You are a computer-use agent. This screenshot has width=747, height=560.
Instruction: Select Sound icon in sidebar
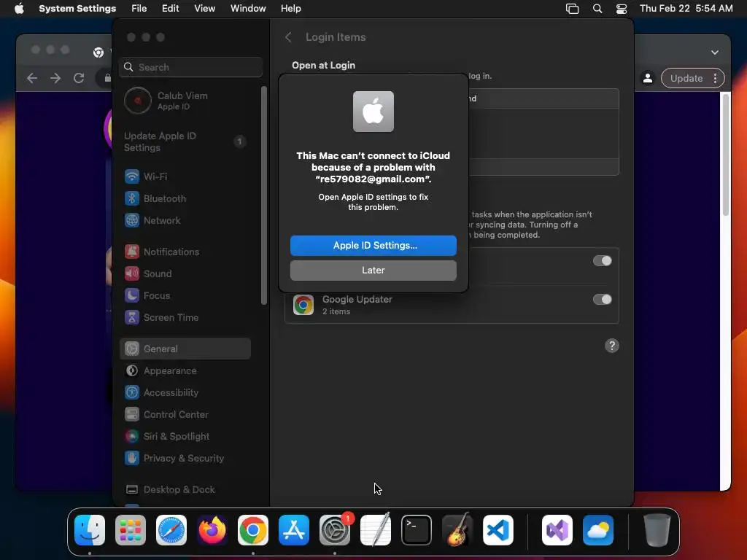coord(132,273)
